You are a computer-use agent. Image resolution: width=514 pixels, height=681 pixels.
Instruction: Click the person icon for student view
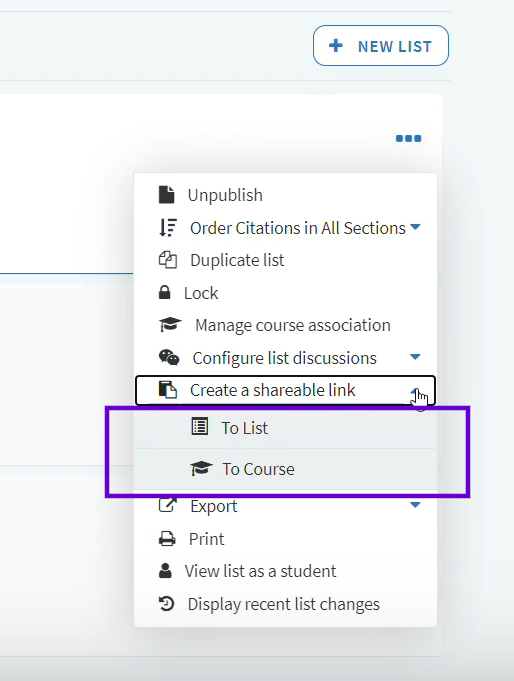point(165,571)
